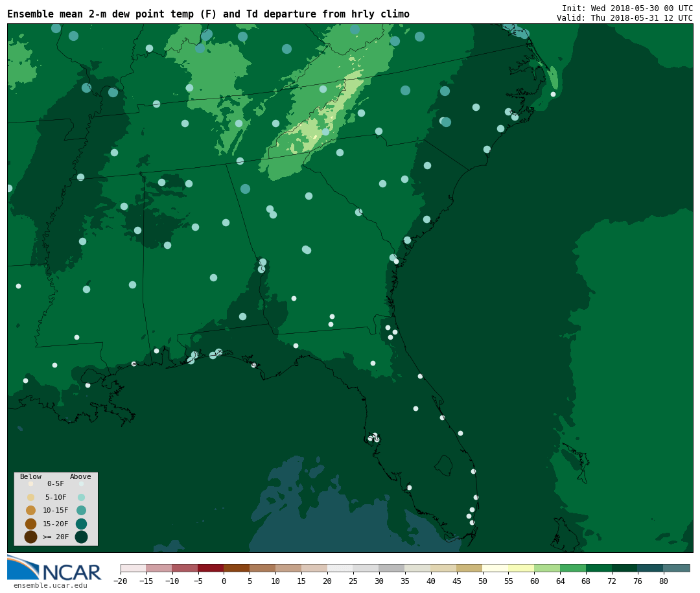Click the '50' colorbar tick label

tap(483, 581)
